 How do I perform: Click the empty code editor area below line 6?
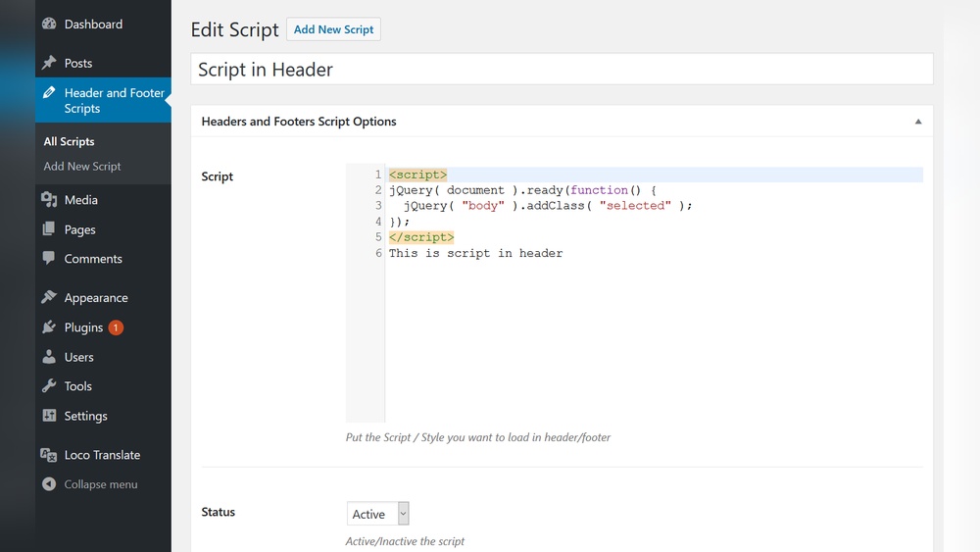pyautogui.click(x=653, y=340)
